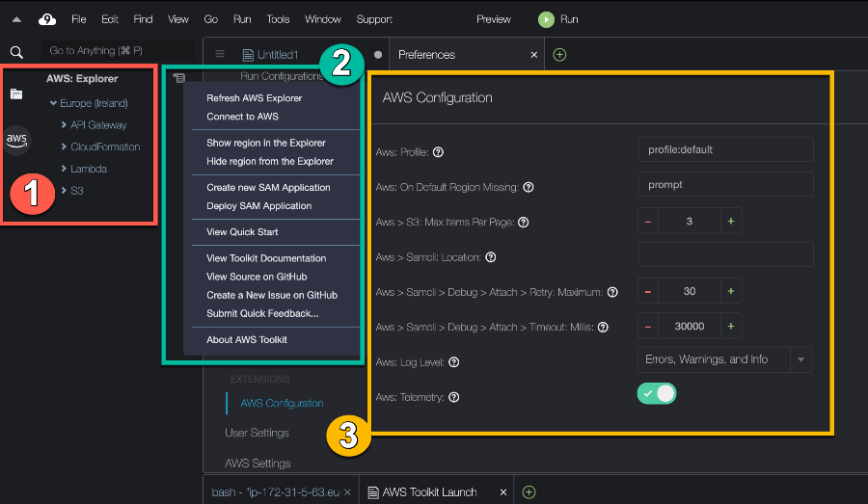868x504 pixels.
Task: Open the Support menu
Action: pos(374,19)
